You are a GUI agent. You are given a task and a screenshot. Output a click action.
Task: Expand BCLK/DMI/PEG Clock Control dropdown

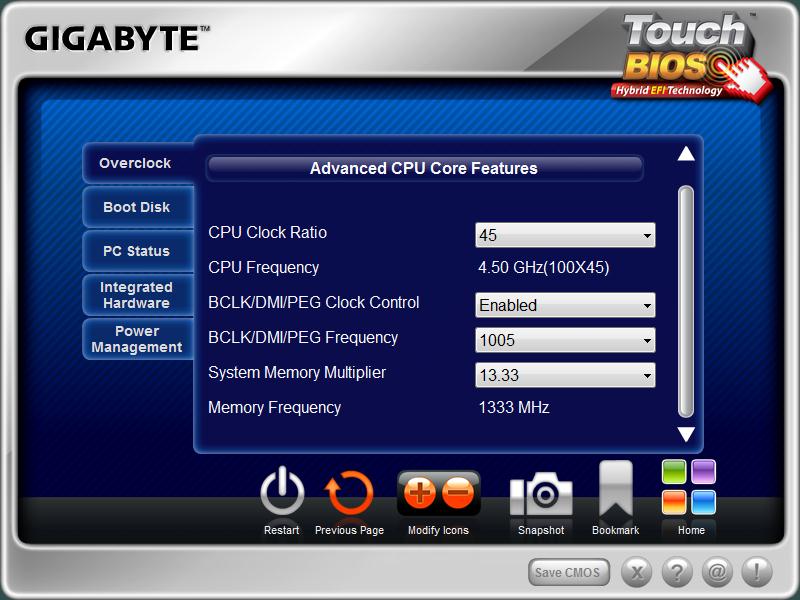pos(565,305)
